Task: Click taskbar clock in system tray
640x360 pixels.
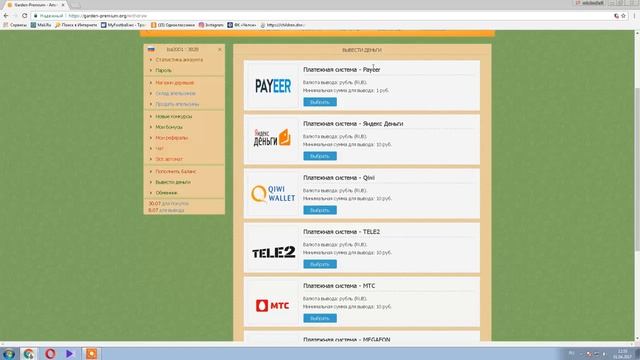Action: [x=622, y=354]
